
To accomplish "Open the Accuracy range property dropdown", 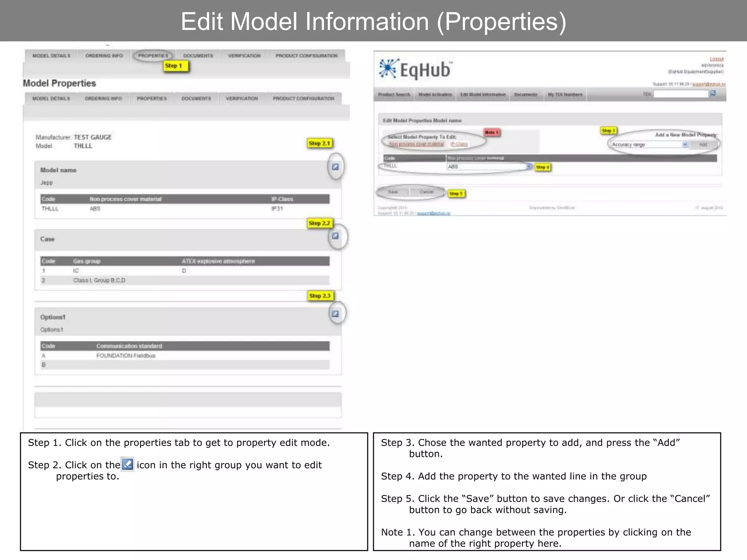I will 685,144.
